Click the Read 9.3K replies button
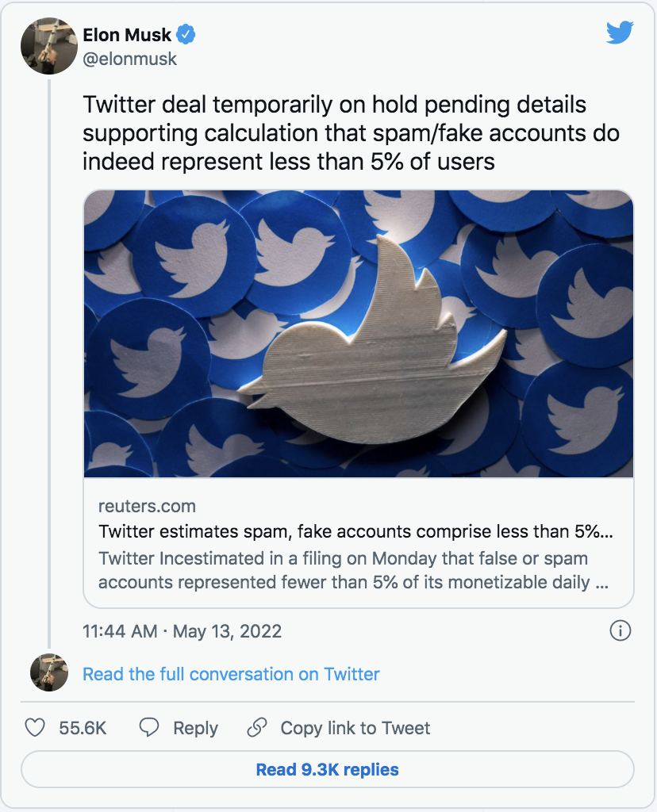 (327, 769)
